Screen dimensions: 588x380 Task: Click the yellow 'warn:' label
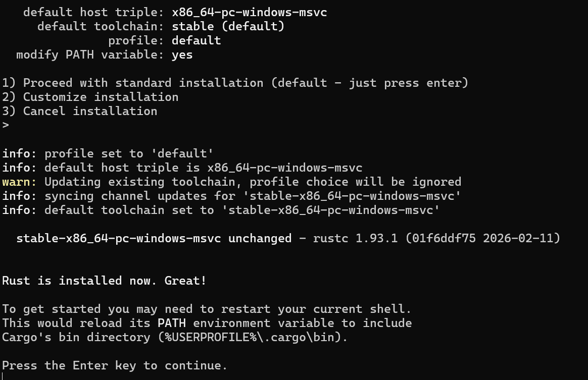(19, 182)
